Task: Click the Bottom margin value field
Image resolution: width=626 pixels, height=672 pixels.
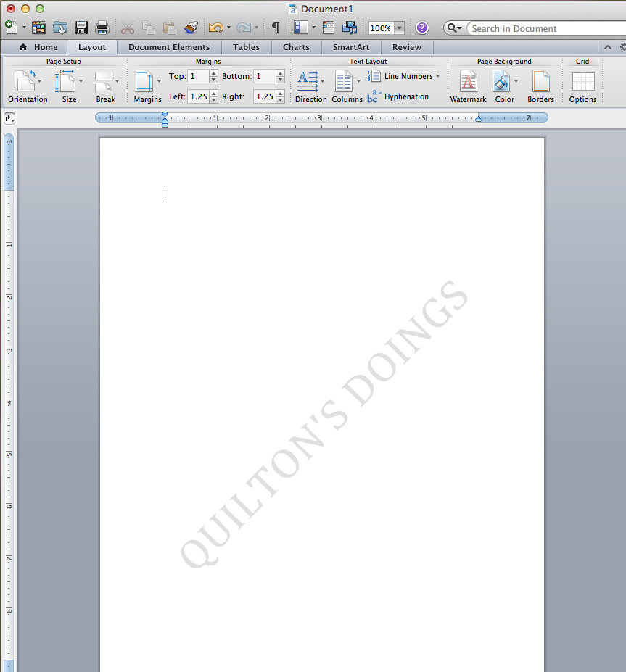Action: coord(265,76)
